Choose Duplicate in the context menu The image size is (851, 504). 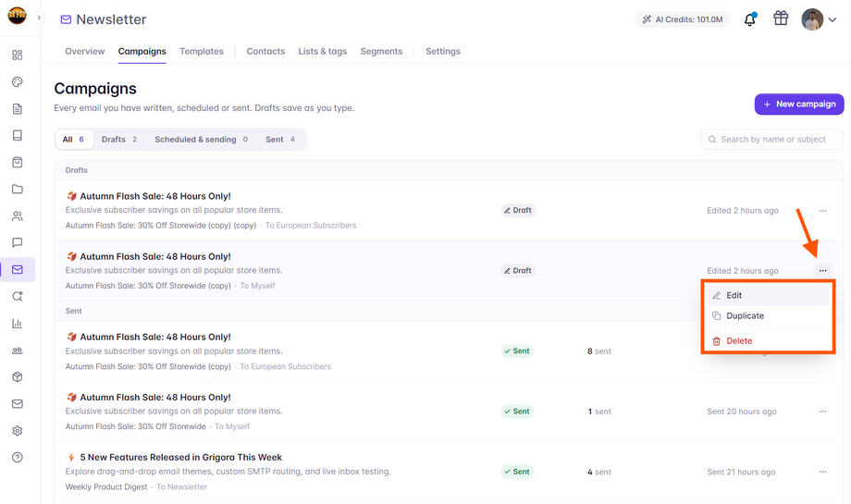(x=768, y=315)
